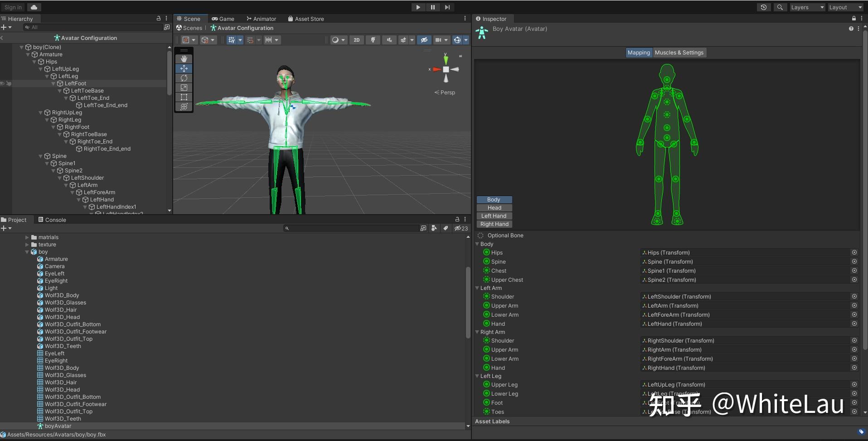Open the Layers dropdown
This screenshot has width=868, height=441.
pyautogui.click(x=807, y=7)
